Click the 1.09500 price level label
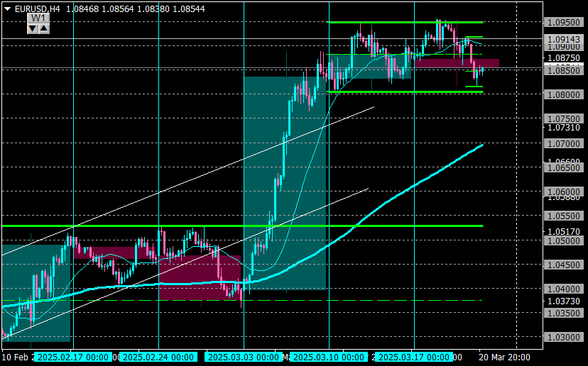Screen dimensions: 588x366 click(564, 22)
